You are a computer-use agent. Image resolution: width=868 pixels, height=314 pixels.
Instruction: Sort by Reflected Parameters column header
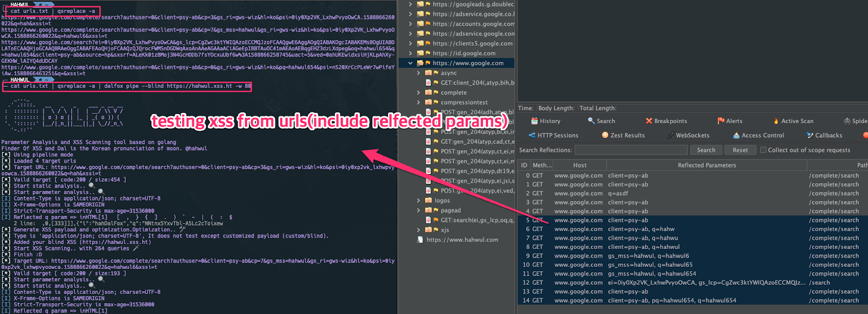coord(707,165)
